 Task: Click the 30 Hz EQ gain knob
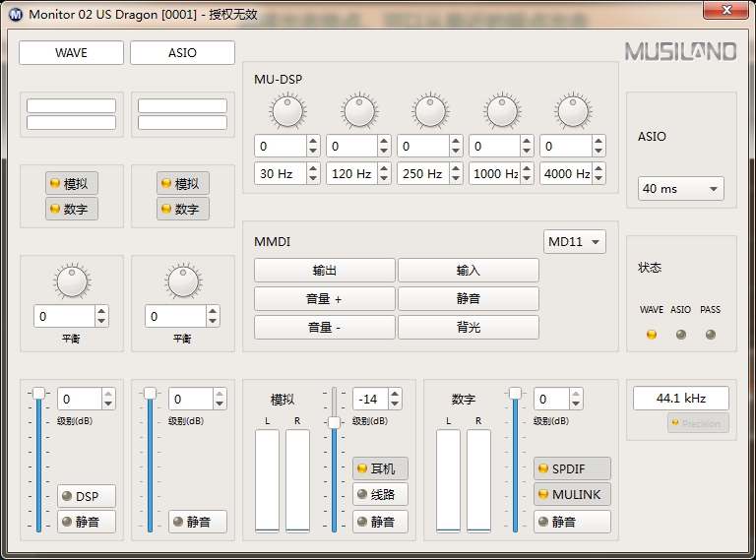tap(287, 111)
